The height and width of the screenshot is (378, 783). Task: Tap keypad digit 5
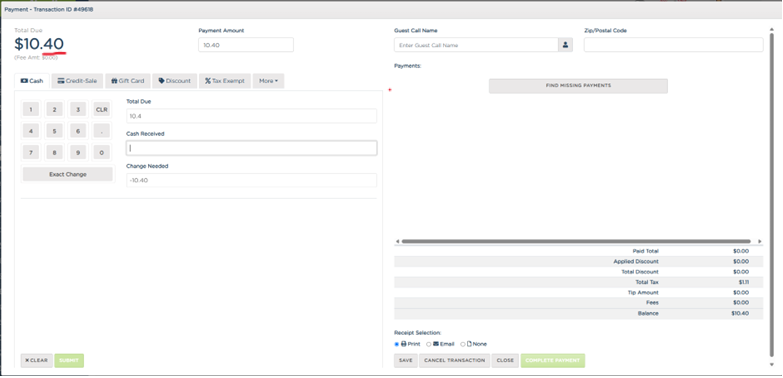(54, 131)
